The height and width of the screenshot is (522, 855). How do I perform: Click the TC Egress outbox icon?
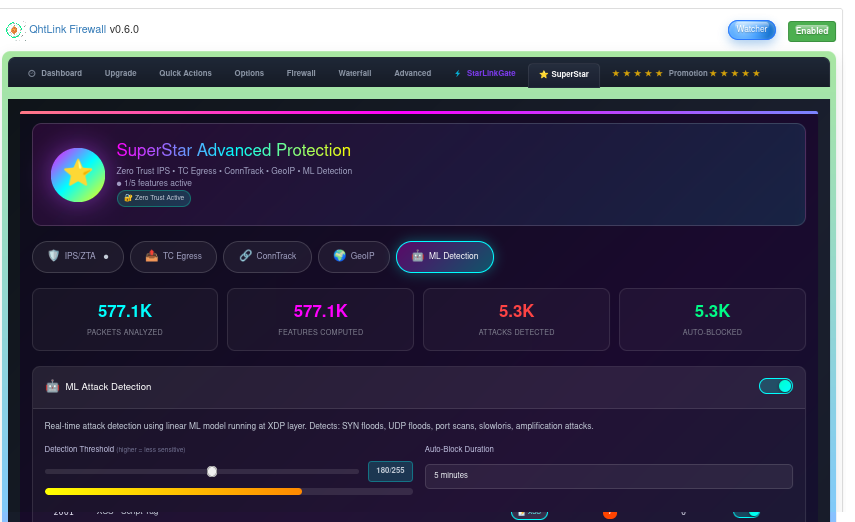pos(151,256)
